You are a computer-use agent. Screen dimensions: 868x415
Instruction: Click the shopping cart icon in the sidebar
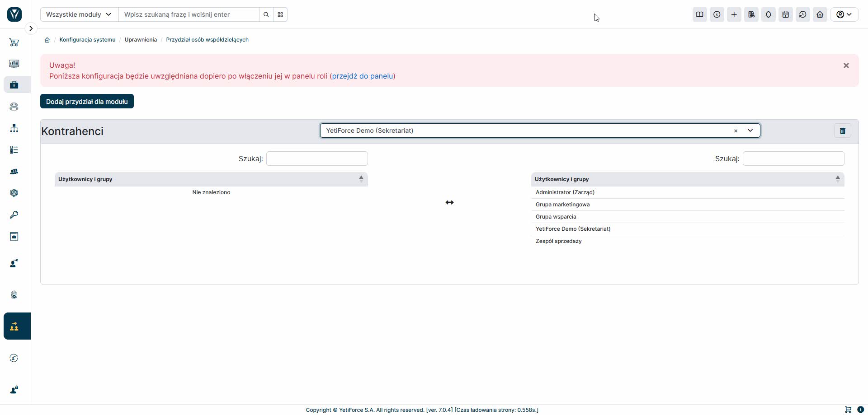click(14, 42)
